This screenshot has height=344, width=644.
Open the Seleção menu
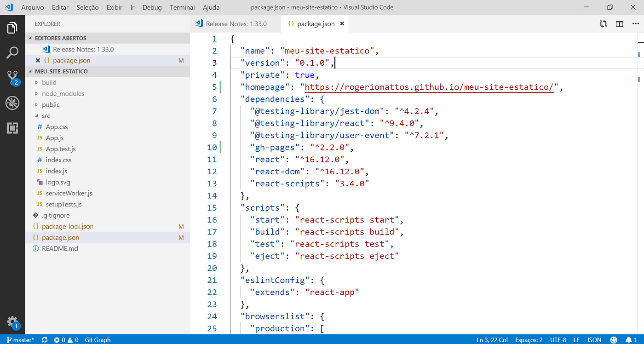(87, 7)
